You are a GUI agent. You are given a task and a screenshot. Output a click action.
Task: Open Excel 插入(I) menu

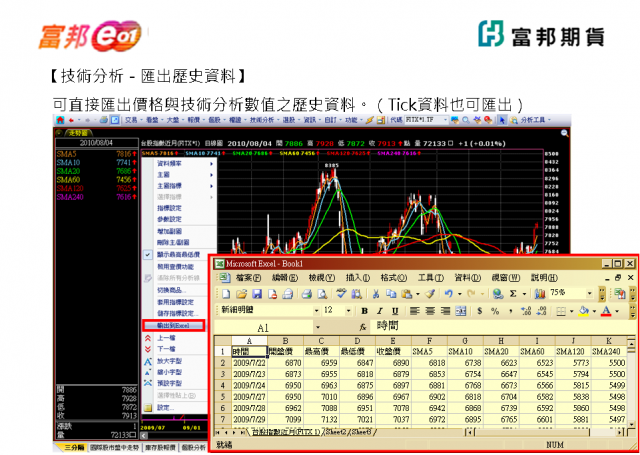(358, 277)
